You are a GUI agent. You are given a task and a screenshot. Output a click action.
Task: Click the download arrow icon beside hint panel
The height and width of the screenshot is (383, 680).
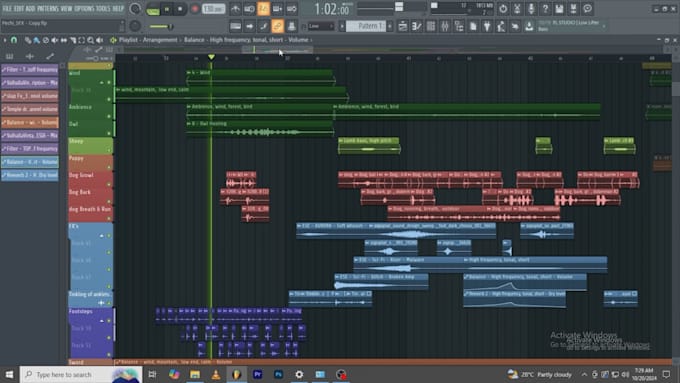[529, 26]
